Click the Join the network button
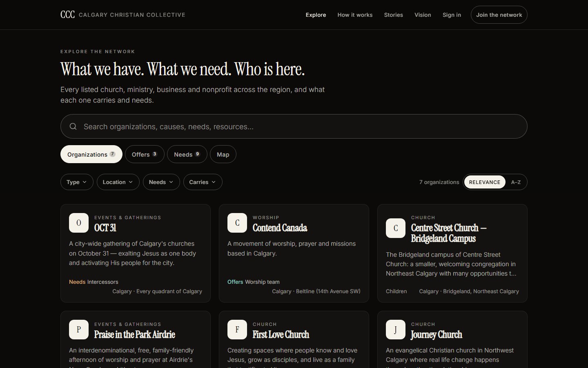The image size is (588, 368). [499, 15]
